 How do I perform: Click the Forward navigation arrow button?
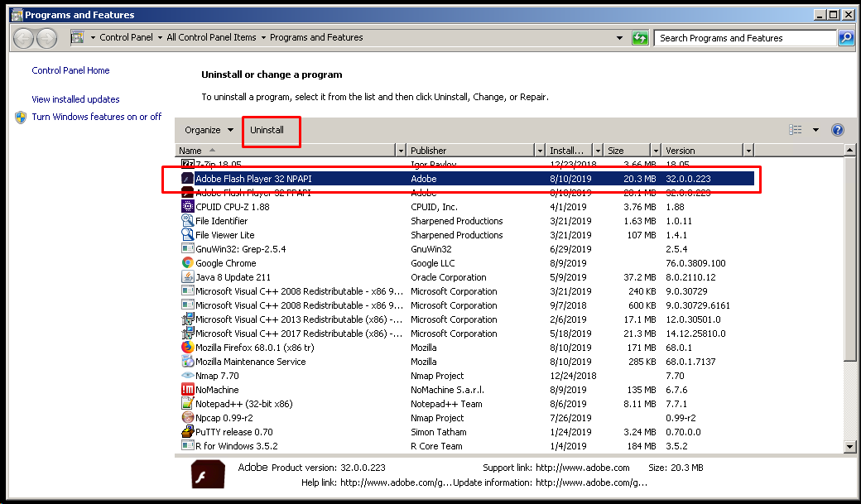46,38
